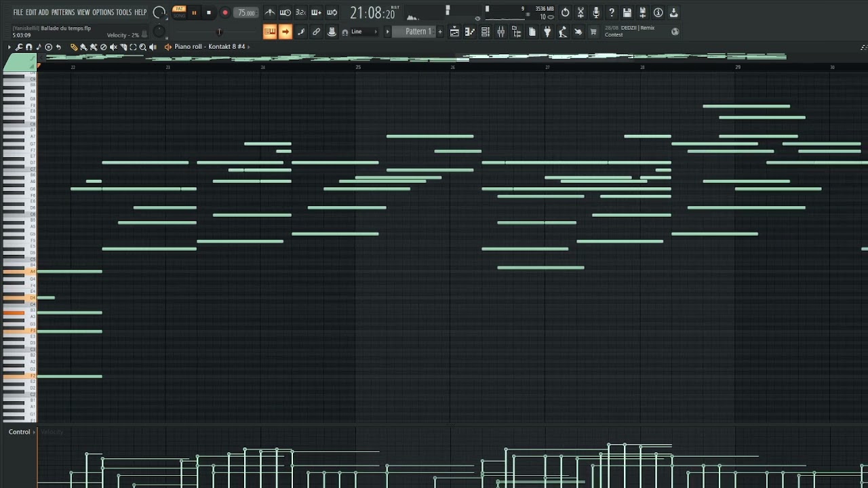Select the zoom magnifier tool

click(142, 47)
